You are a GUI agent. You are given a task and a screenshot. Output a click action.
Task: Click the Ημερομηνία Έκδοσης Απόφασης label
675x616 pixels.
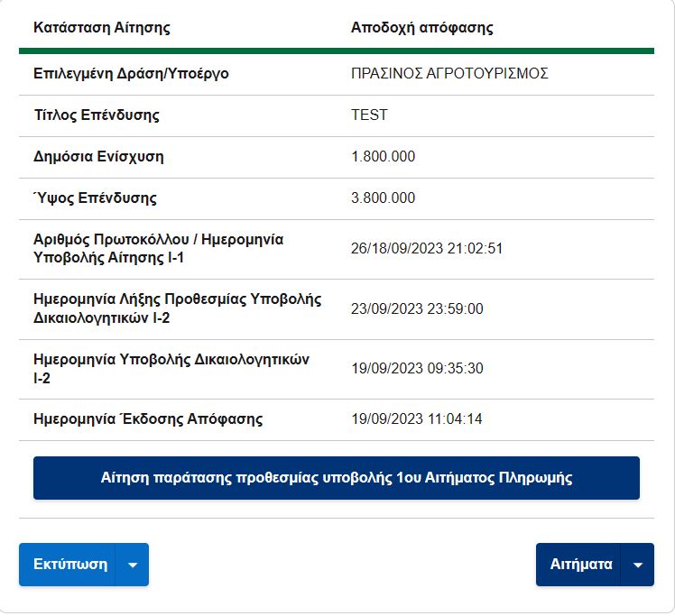pos(148,419)
